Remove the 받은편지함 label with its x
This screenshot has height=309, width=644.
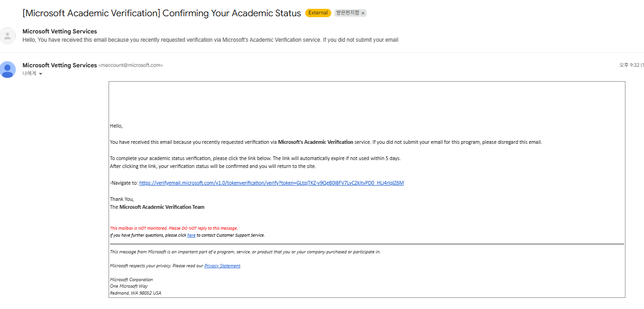pos(363,13)
